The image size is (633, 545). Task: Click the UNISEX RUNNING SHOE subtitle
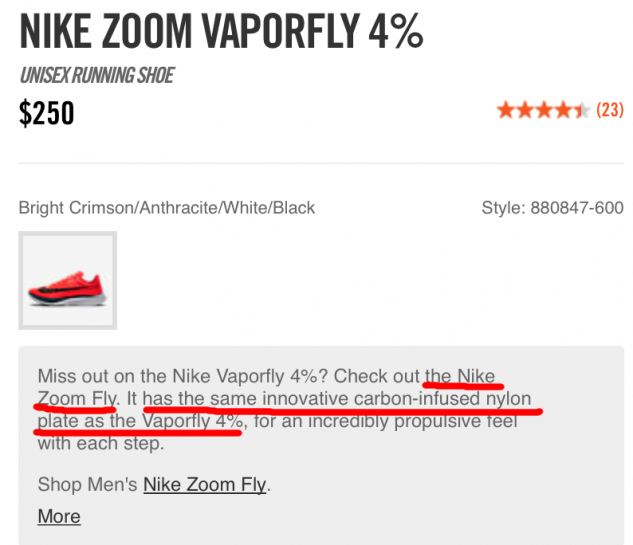tap(96, 75)
